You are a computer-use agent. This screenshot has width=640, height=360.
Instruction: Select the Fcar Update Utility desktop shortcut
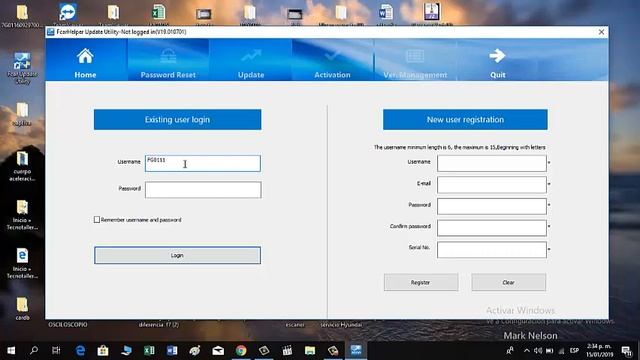tap(22, 67)
